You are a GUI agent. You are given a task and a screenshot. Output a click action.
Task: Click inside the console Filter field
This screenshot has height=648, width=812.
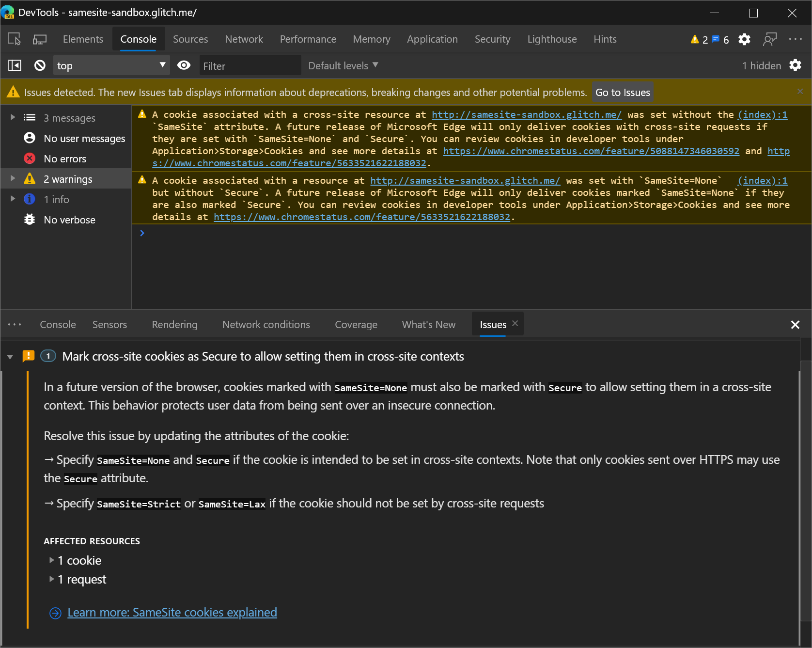pos(250,65)
